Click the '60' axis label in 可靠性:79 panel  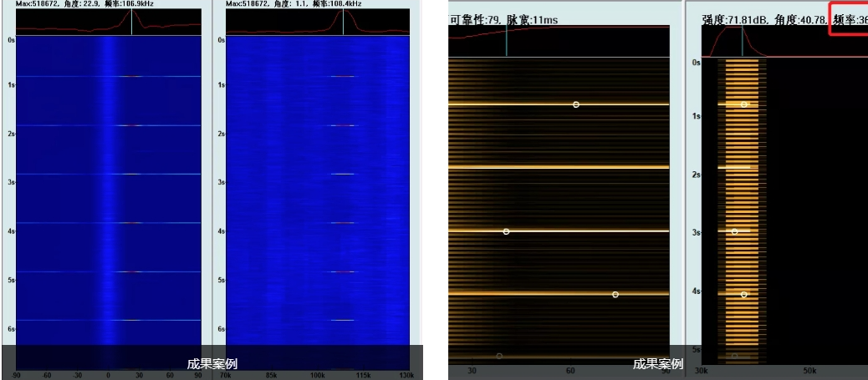[x=570, y=370]
